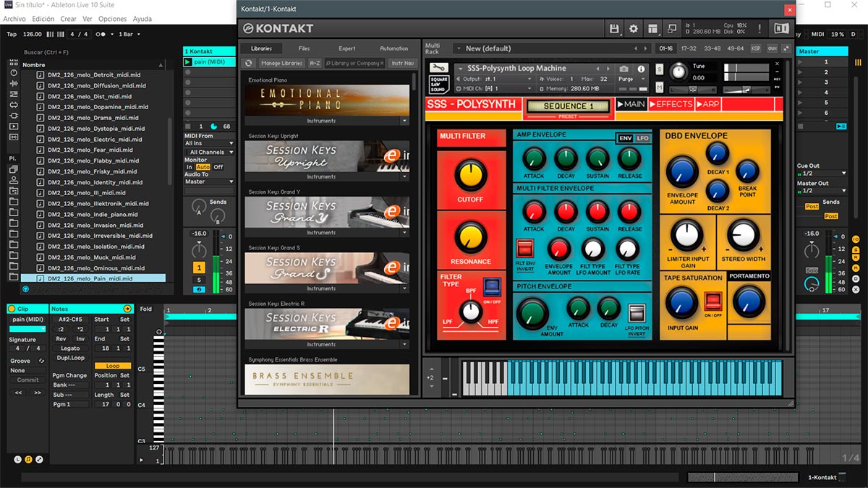Click the instrument info 'i' icon
The height and width of the screenshot is (488, 868).
tap(641, 69)
